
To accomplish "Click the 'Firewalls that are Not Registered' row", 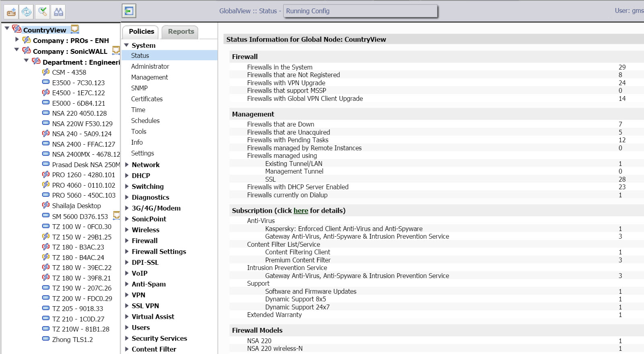I will point(437,75).
